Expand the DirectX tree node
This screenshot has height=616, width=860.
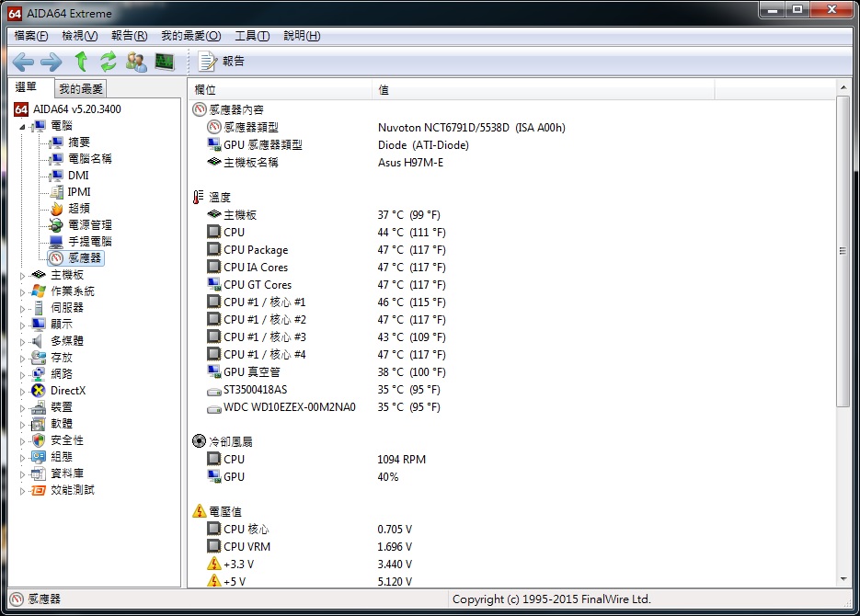[22, 392]
